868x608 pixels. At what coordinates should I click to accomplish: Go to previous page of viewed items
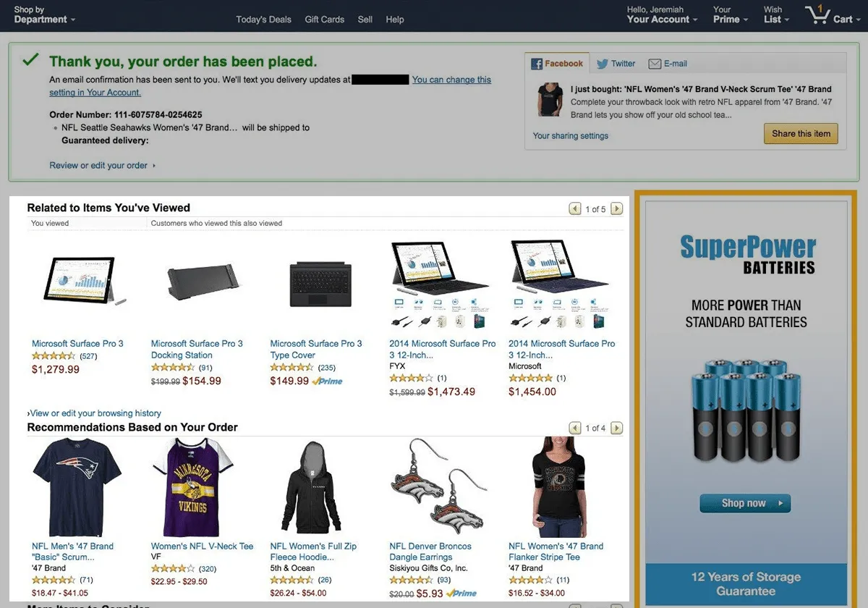(x=575, y=209)
